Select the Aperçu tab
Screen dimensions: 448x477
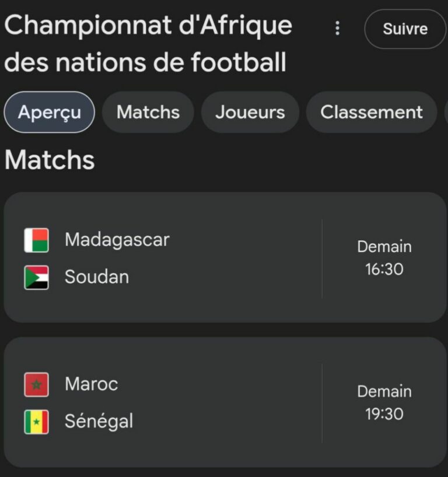coord(49,112)
